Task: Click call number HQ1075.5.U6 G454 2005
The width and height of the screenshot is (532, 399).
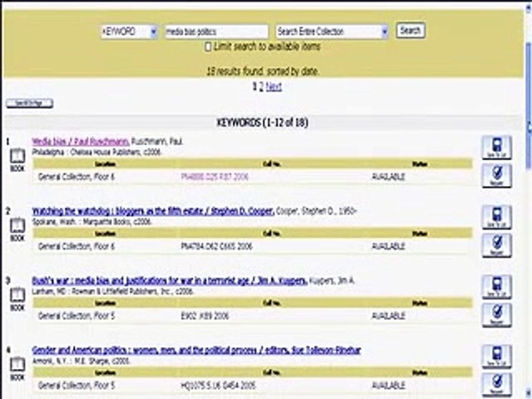Action: [218, 386]
